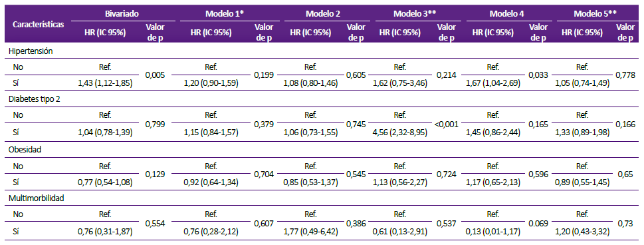Screen dimensions: 644x245
Task: Select the p value 0,005
Action: (156, 75)
